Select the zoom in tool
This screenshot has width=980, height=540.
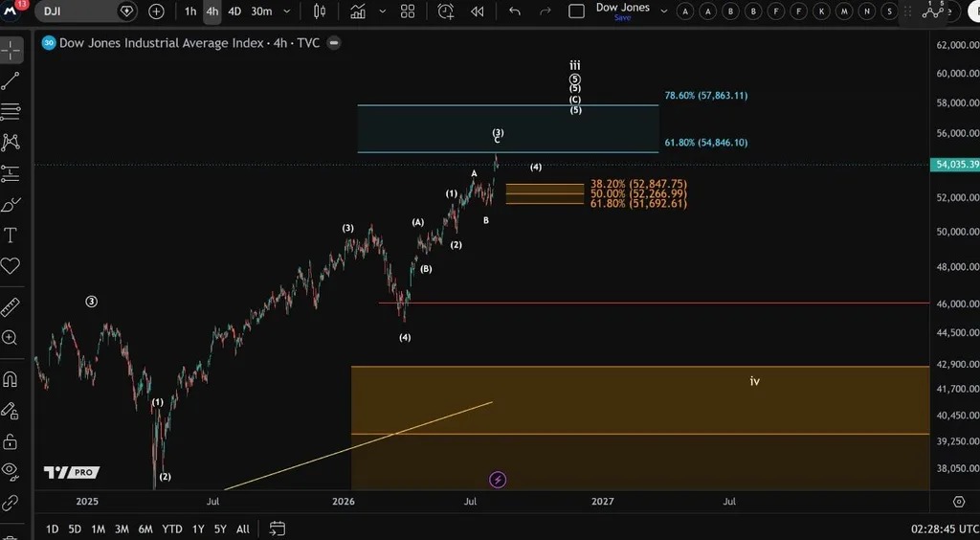pyautogui.click(x=11, y=338)
